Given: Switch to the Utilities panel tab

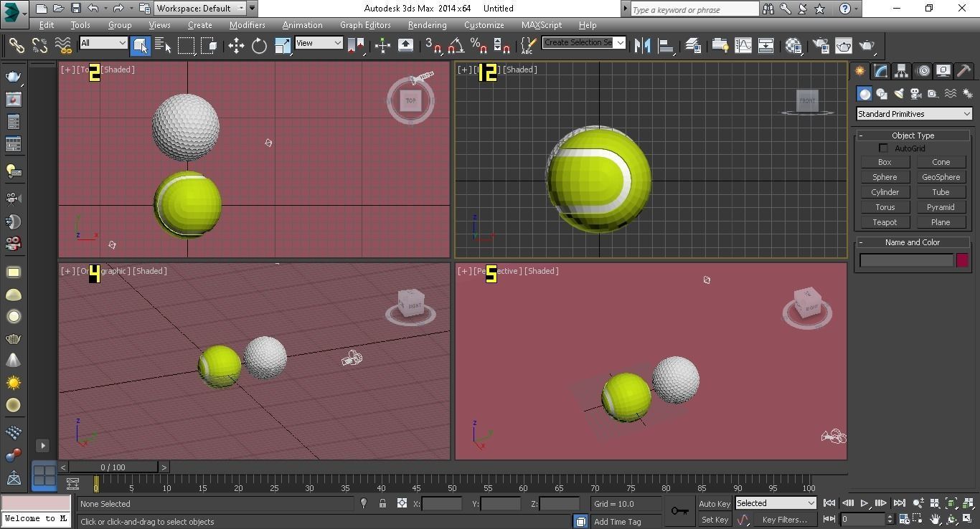Looking at the screenshot, I should (x=964, y=71).
